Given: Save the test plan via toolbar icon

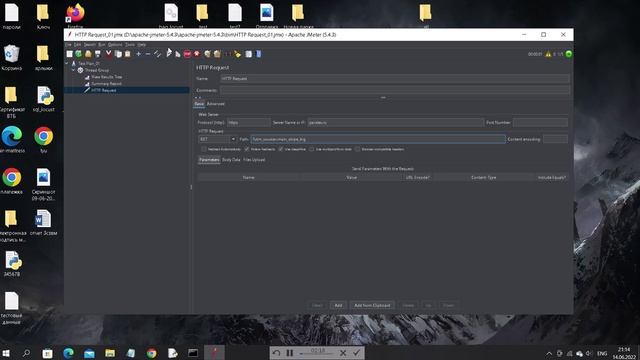Looking at the screenshot, I should [98, 54].
